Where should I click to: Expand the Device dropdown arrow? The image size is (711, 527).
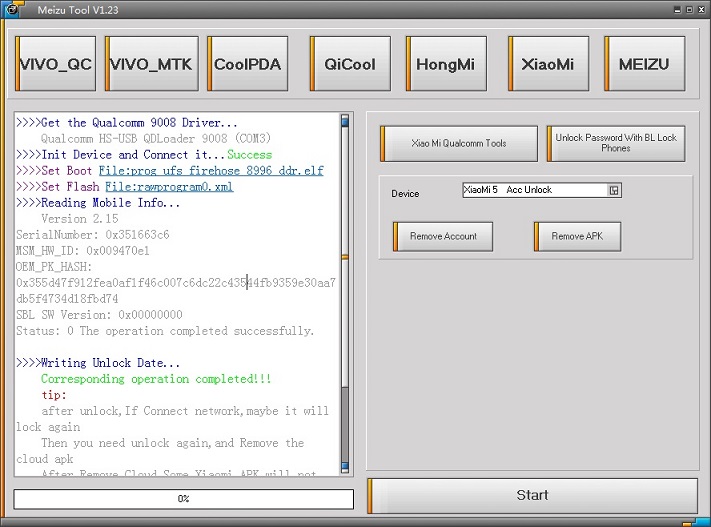coord(614,190)
